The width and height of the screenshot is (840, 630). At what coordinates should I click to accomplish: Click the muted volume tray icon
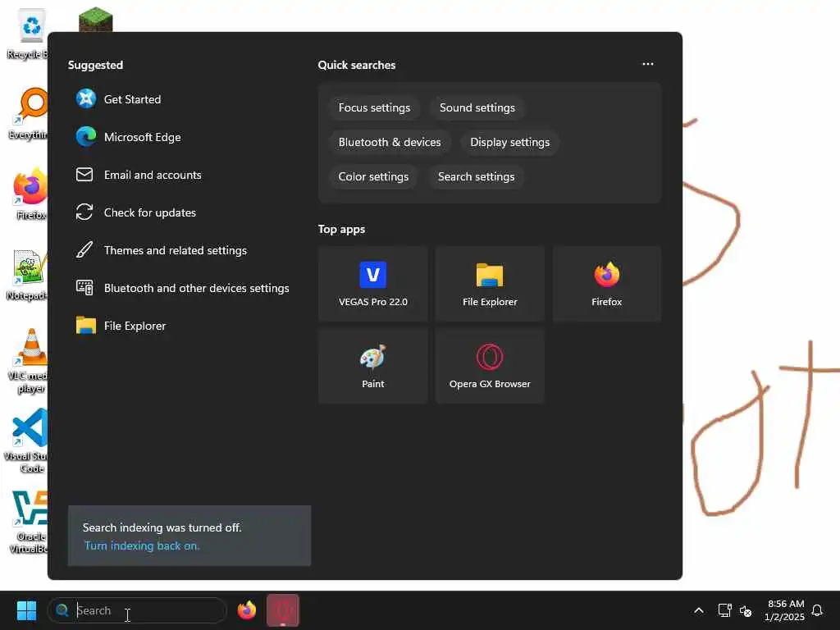pyautogui.click(x=746, y=610)
